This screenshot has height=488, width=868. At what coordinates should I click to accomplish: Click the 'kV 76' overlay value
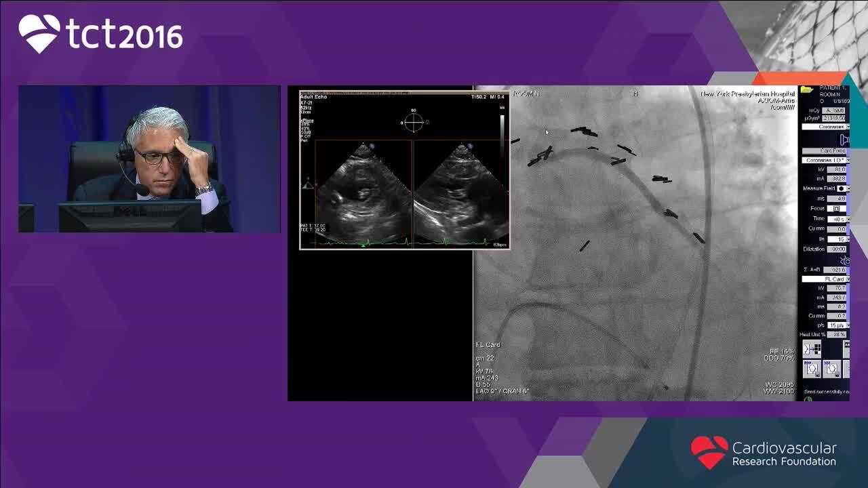(484, 371)
